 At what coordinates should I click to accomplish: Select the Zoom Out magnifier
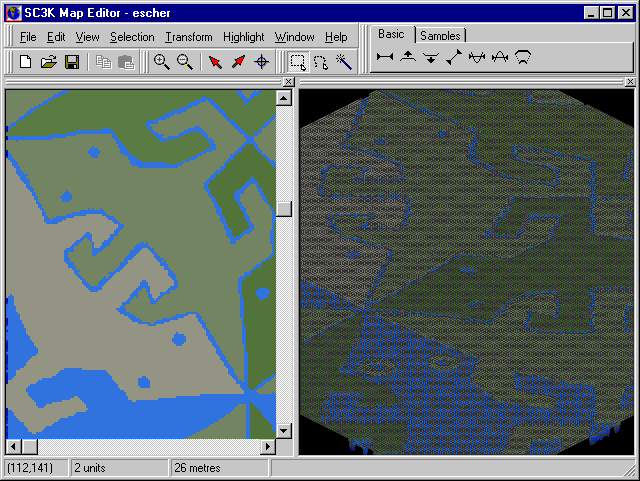tap(184, 62)
